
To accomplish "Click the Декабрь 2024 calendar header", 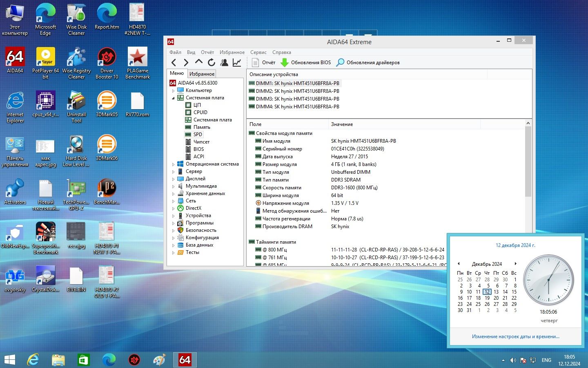I will pyautogui.click(x=487, y=264).
